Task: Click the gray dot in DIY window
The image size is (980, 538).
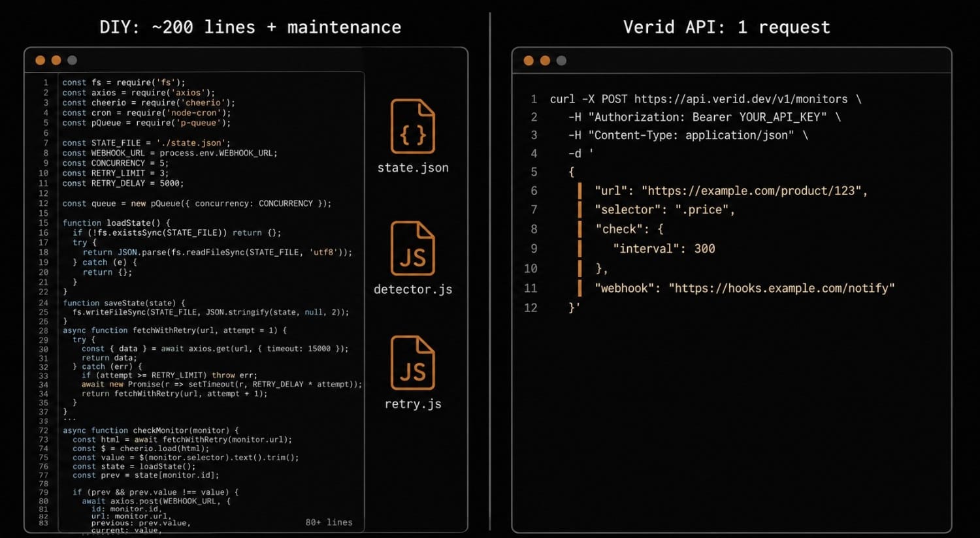Action: [x=72, y=60]
